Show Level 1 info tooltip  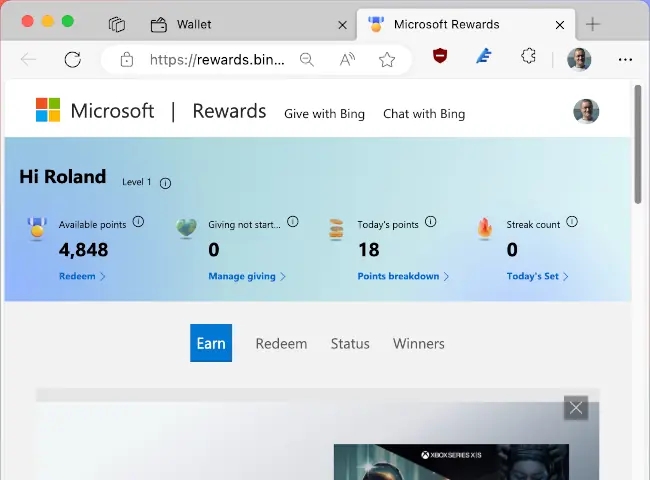tap(165, 183)
